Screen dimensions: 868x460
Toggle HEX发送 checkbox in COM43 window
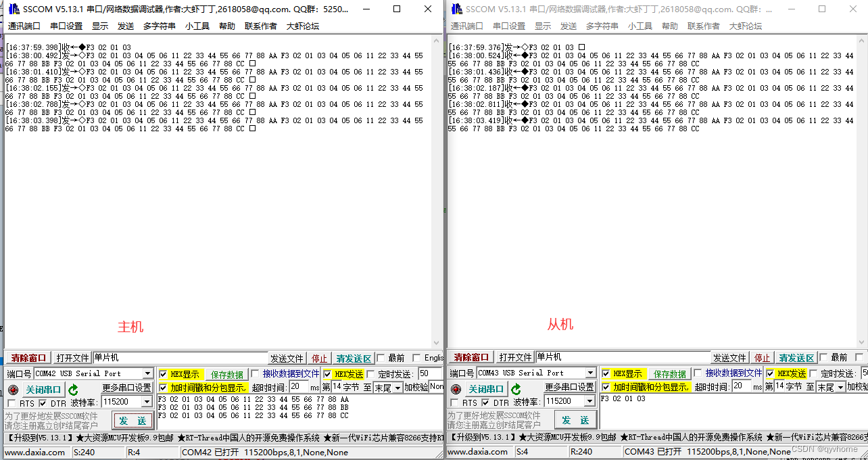coord(770,373)
